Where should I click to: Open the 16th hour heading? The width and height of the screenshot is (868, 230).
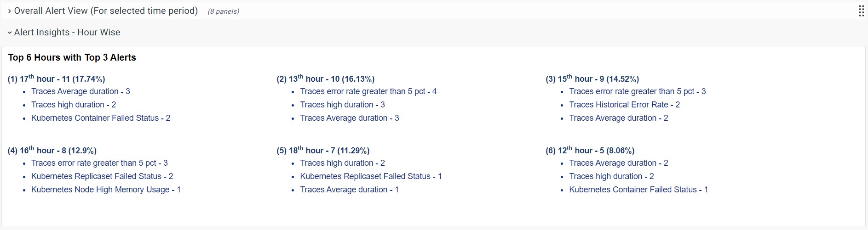pyautogui.click(x=52, y=151)
